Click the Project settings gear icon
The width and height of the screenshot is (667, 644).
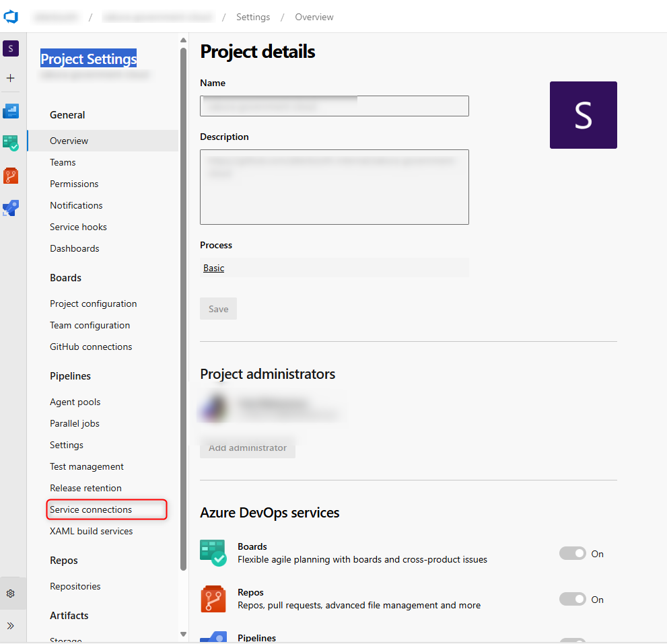coord(11,593)
